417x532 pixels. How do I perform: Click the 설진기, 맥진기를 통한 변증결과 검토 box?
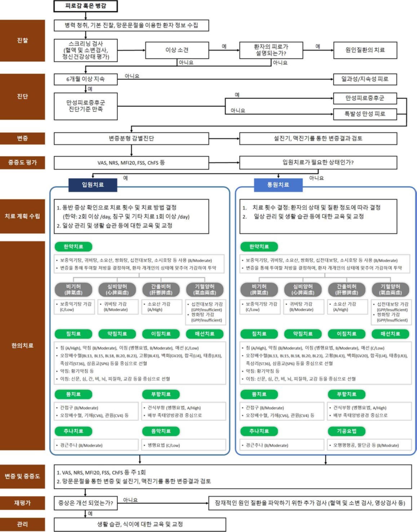coord(318,138)
